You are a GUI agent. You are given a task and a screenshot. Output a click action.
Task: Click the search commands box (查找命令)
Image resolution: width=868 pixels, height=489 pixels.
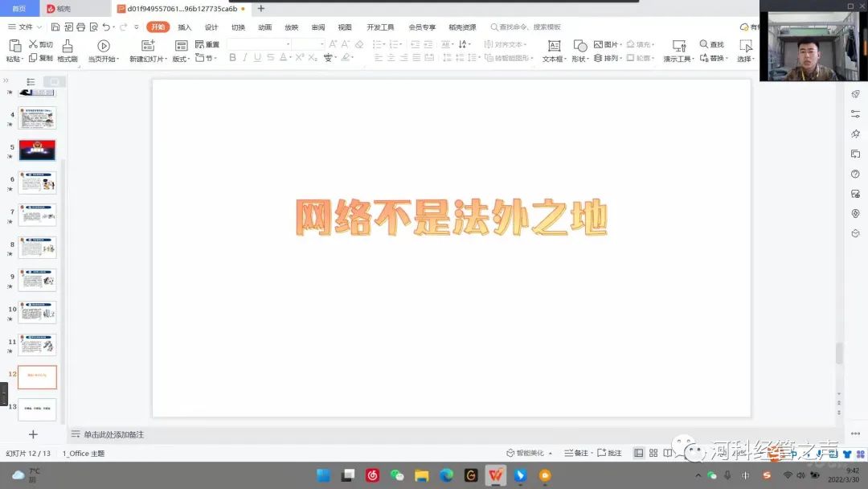tap(526, 27)
